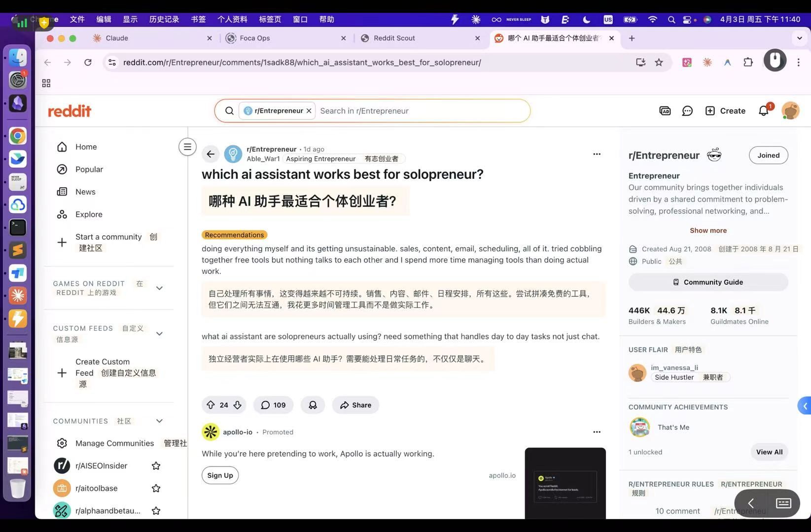
Task: Give an award to the post
Action: [313, 405]
